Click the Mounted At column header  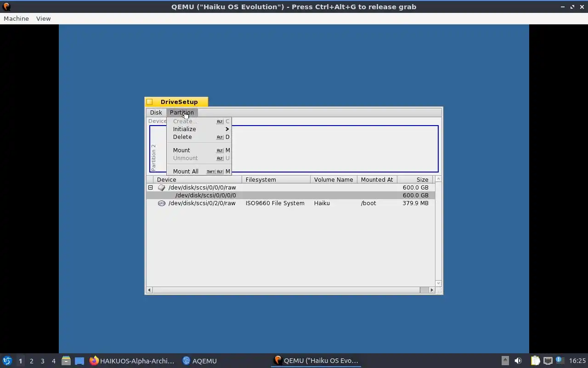click(377, 179)
